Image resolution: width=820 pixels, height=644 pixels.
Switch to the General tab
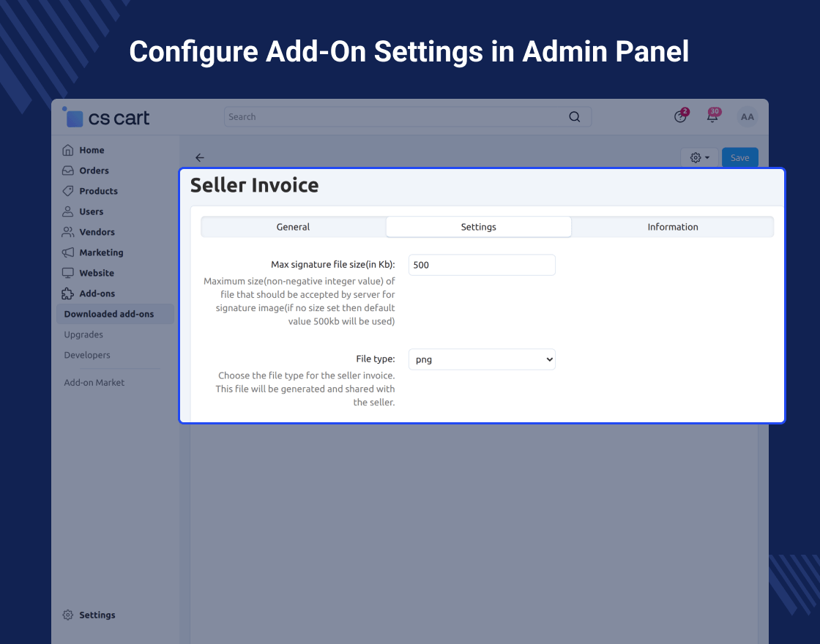[x=293, y=227]
